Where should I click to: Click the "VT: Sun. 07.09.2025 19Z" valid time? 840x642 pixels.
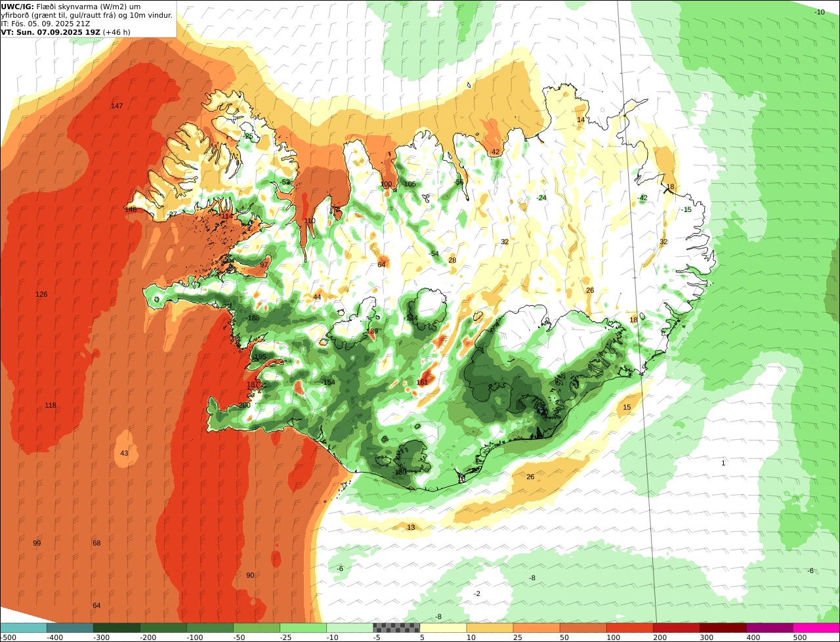point(51,32)
